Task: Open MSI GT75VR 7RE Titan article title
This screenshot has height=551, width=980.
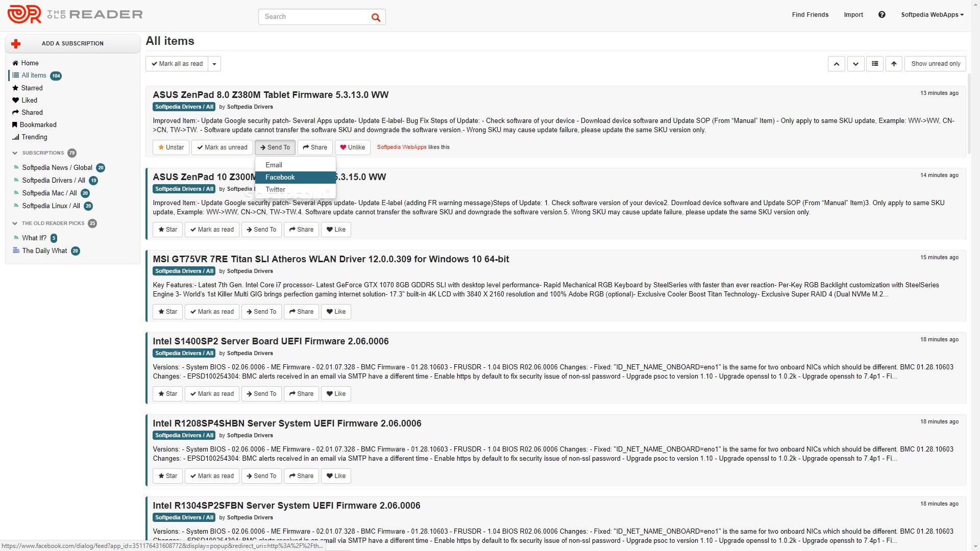Action: (331, 259)
